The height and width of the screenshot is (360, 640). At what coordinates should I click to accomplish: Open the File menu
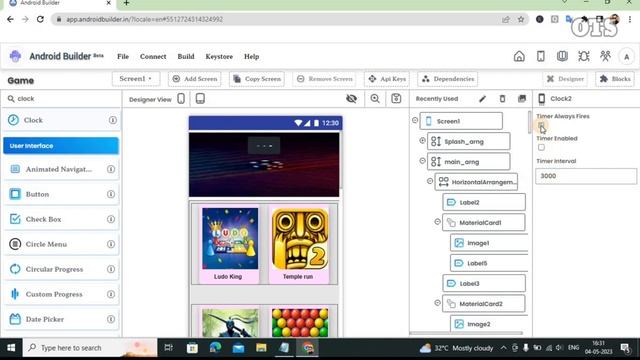(123, 57)
